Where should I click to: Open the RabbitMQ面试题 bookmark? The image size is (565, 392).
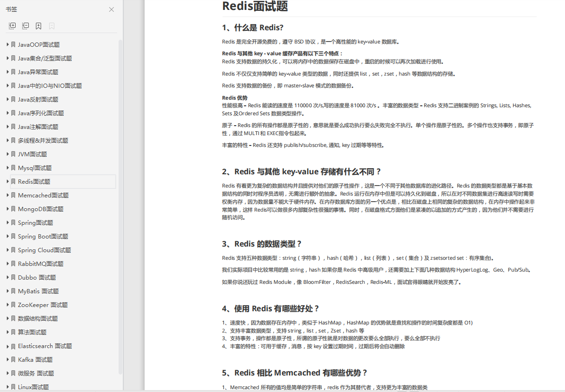[39, 264]
